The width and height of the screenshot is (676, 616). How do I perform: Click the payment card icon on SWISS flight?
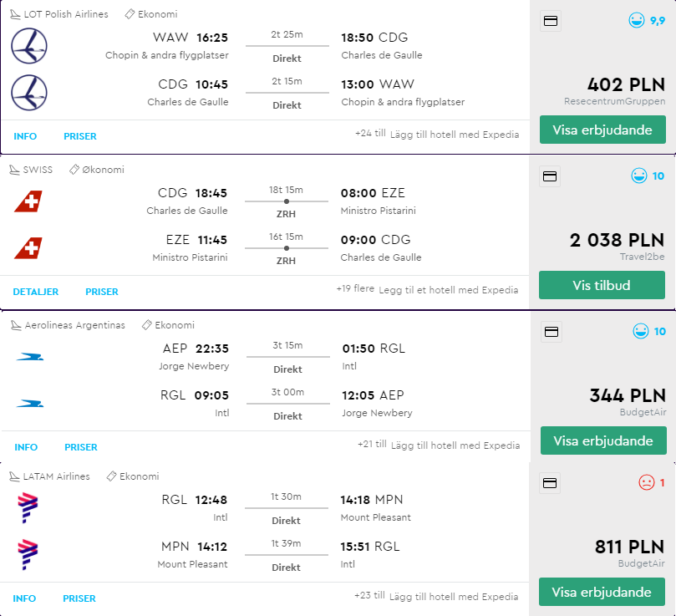point(550,176)
